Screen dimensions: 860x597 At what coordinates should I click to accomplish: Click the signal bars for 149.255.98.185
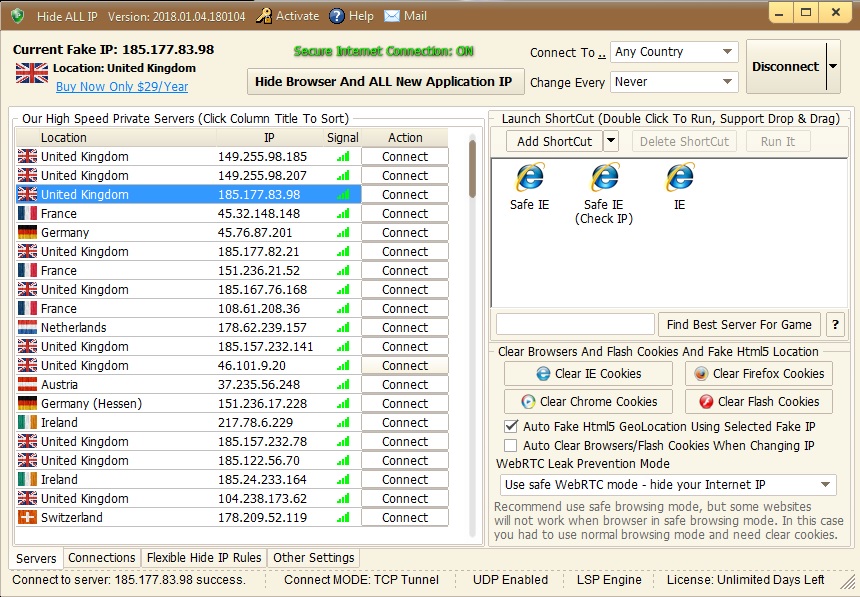tap(343, 157)
